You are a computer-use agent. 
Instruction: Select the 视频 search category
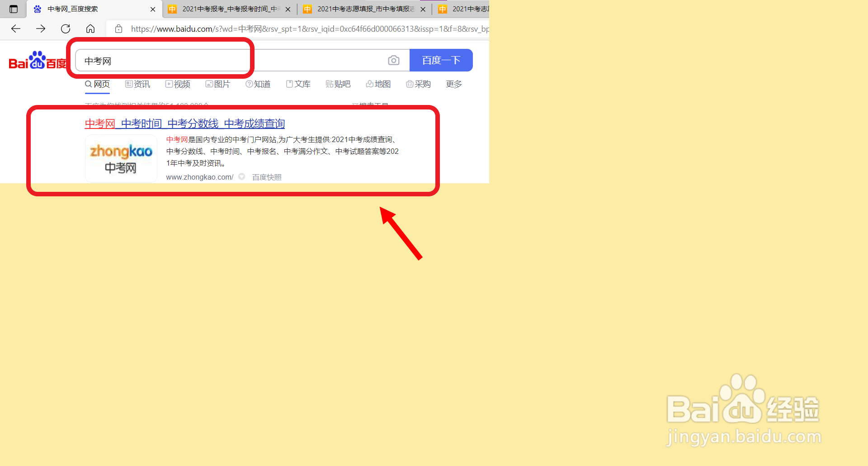point(178,84)
